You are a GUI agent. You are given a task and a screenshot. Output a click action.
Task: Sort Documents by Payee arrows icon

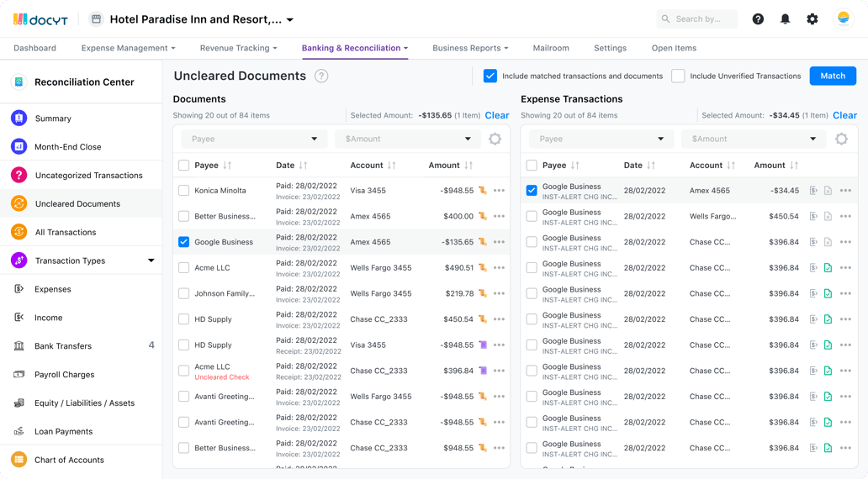click(x=227, y=166)
